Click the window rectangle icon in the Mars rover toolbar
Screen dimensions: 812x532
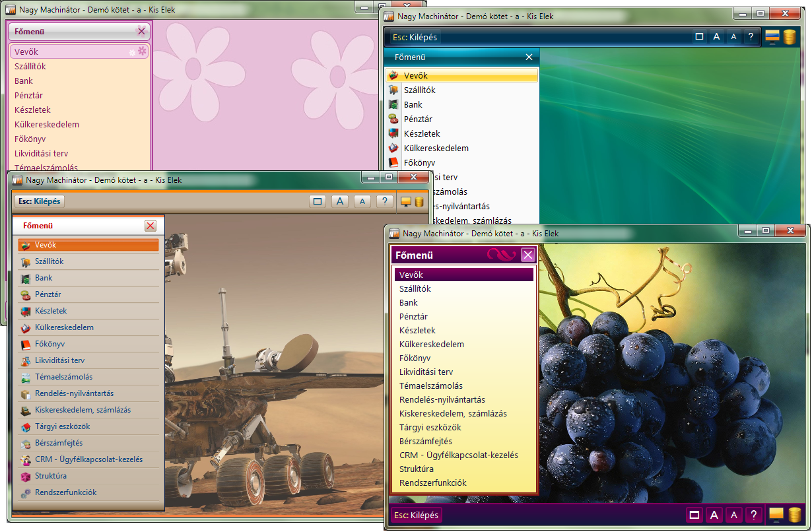[318, 202]
